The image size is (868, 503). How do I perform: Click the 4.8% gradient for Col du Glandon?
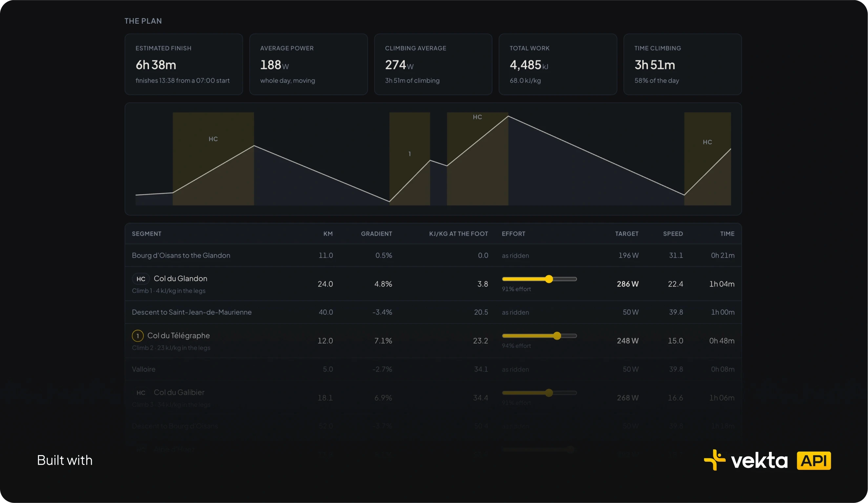(383, 284)
